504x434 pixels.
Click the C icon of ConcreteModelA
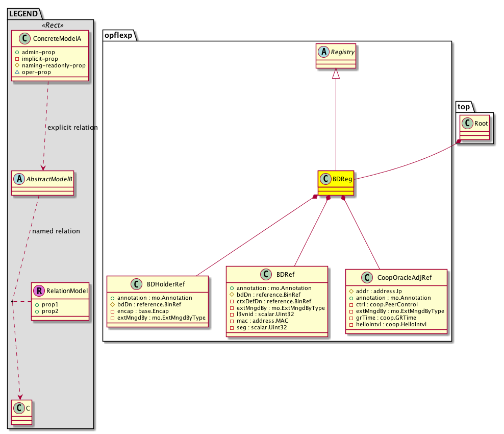point(22,37)
